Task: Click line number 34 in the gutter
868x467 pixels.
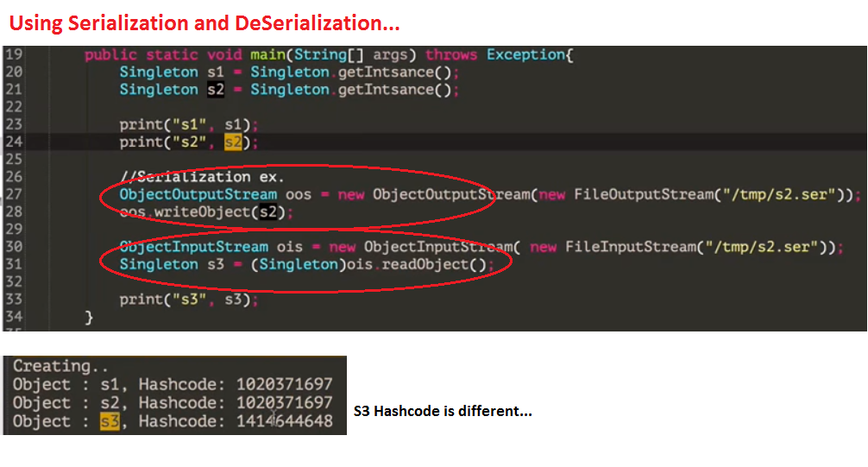Action: (14, 317)
